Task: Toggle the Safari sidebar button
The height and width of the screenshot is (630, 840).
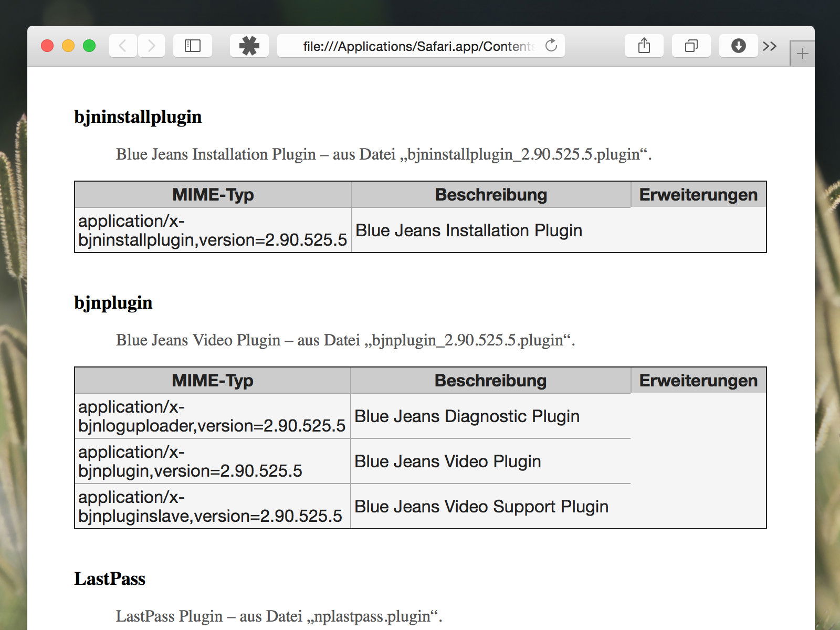Action: tap(193, 46)
